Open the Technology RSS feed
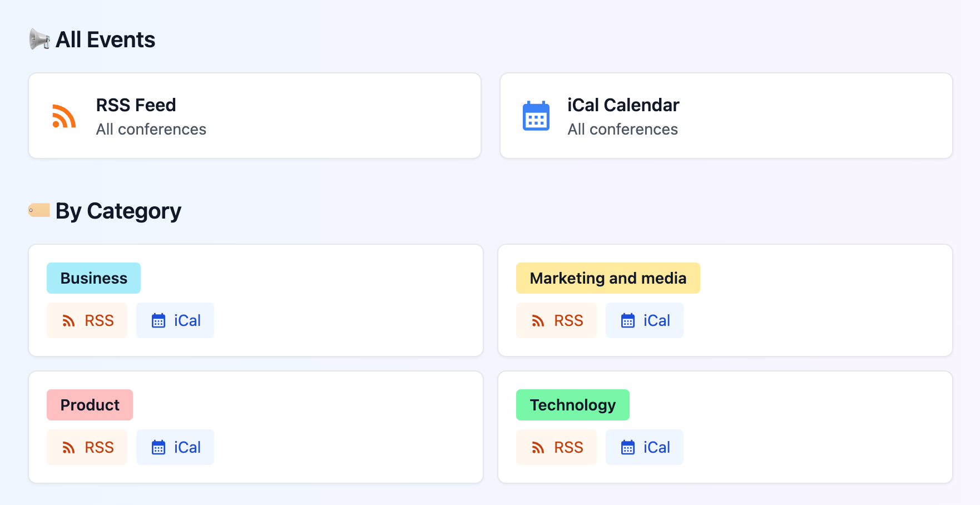 coord(557,447)
